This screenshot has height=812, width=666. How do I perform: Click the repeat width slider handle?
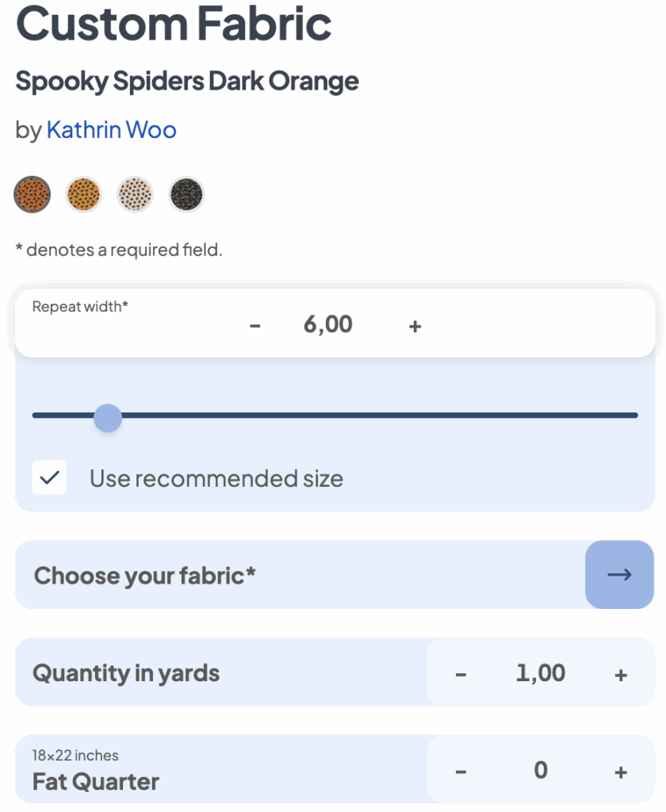[107, 418]
